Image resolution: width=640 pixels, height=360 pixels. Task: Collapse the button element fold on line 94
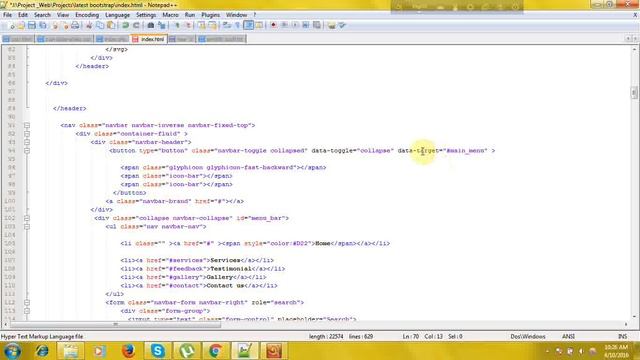(x=27, y=151)
